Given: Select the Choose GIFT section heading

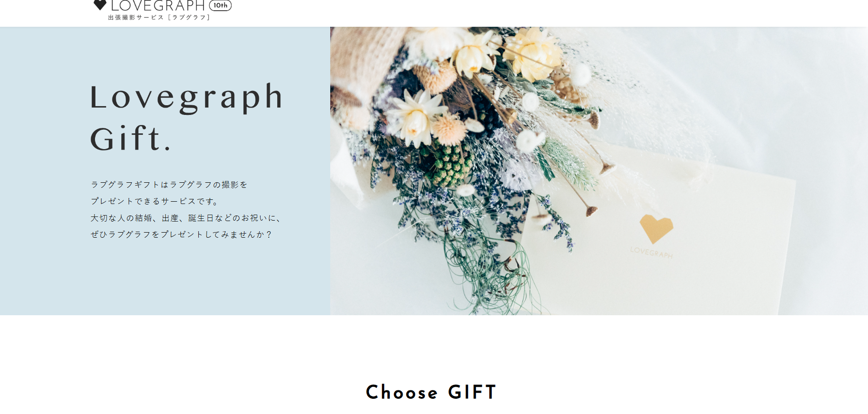Looking at the screenshot, I should [431, 392].
